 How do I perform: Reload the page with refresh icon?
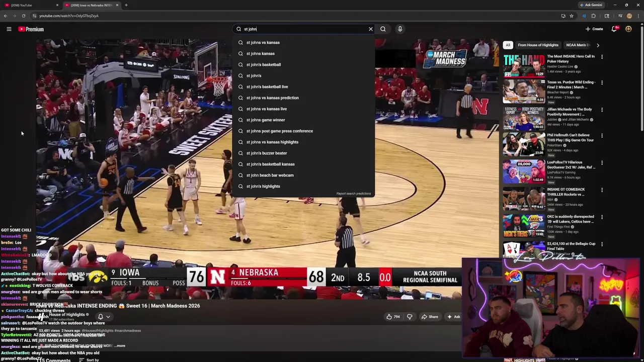point(23,16)
